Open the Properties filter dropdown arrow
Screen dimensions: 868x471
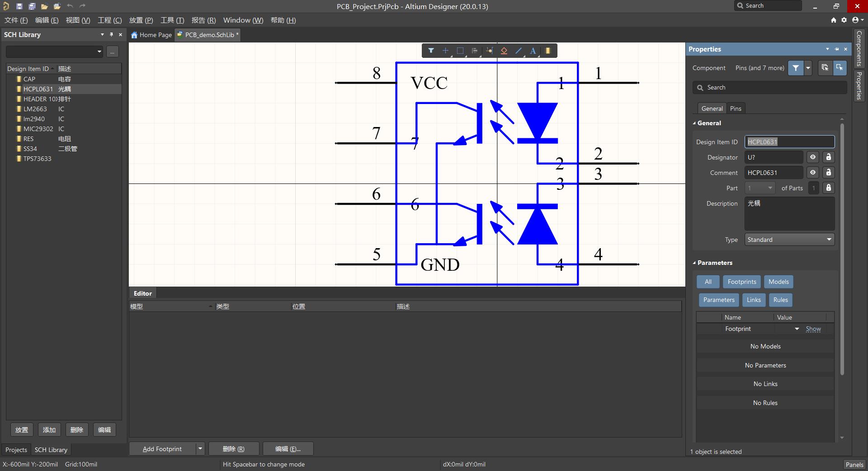coord(808,68)
